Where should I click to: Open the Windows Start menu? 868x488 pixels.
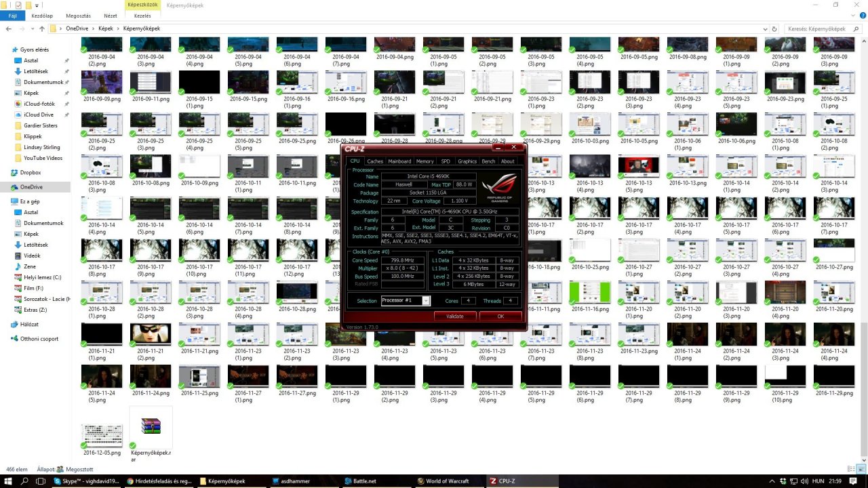(x=7, y=481)
